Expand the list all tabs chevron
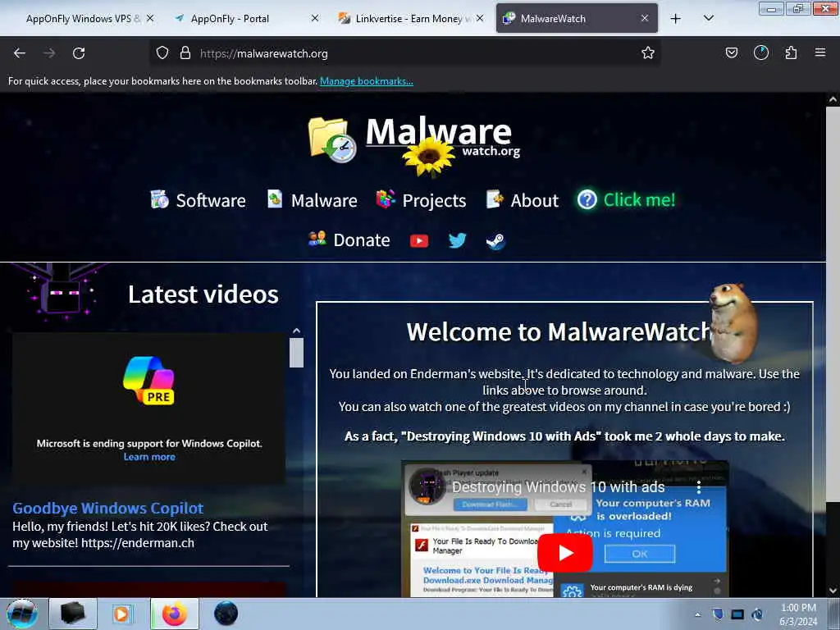Screen dimensions: 840x630 [708, 19]
